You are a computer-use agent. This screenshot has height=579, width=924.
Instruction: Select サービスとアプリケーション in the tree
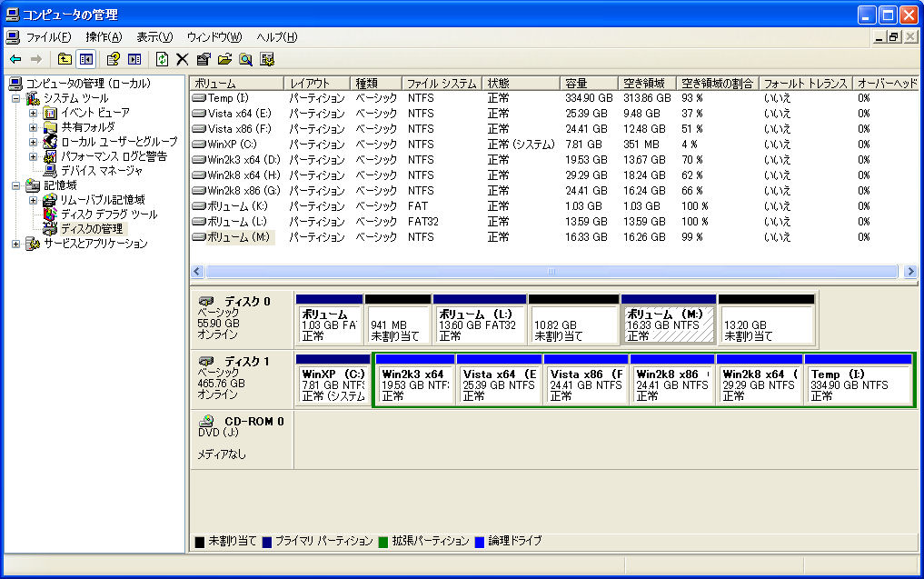click(x=95, y=245)
